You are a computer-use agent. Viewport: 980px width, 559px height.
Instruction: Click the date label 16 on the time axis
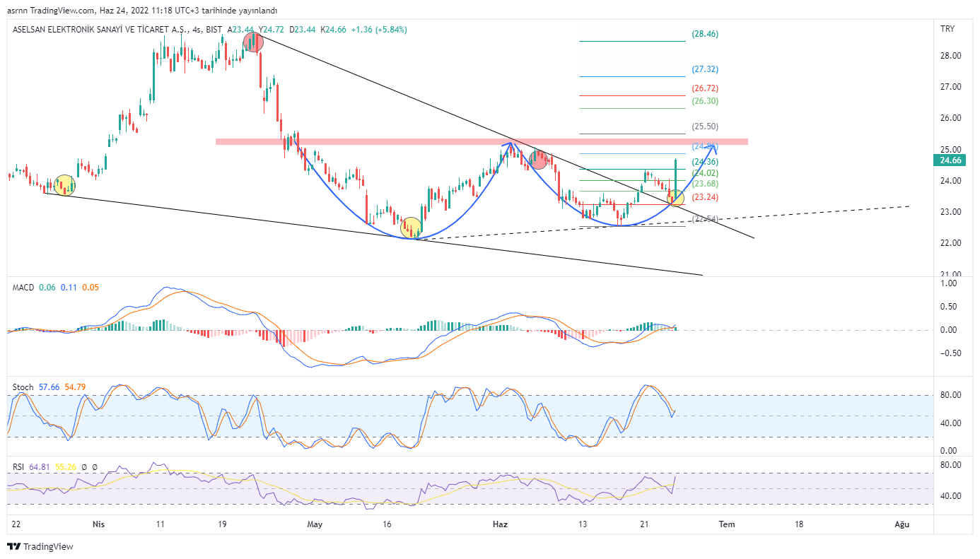tap(387, 524)
